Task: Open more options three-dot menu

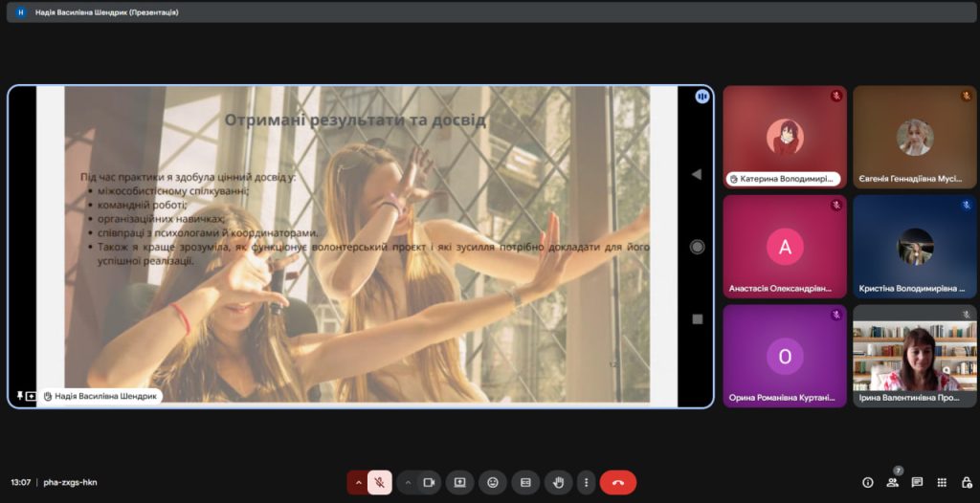Action: [586, 483]
